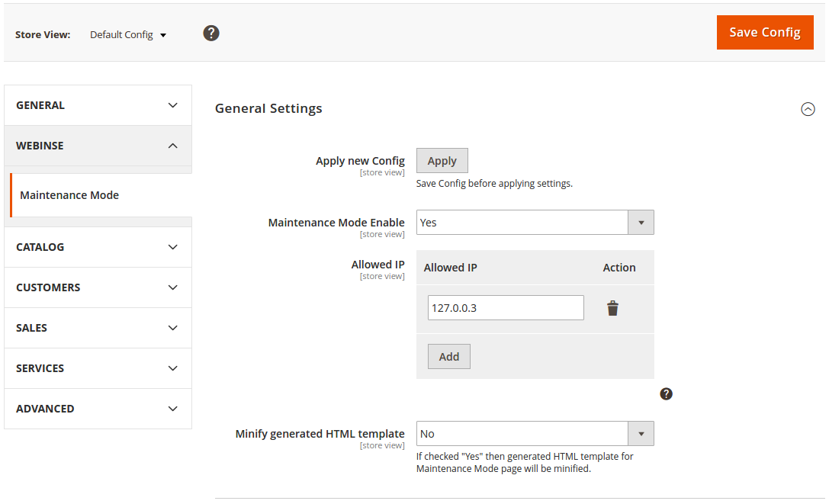Open the help tooltip below the Allowed IP table
Screen dimensions: 829x504
point(666,394)
